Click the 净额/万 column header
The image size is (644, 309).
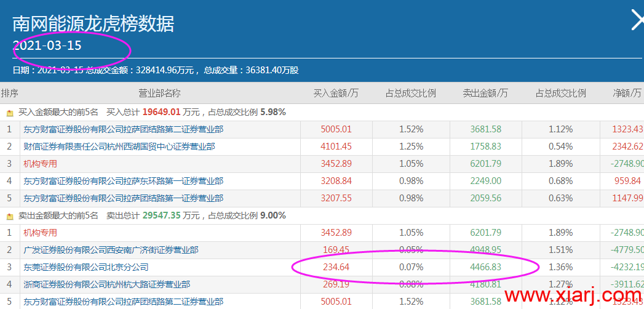point(627,94)
